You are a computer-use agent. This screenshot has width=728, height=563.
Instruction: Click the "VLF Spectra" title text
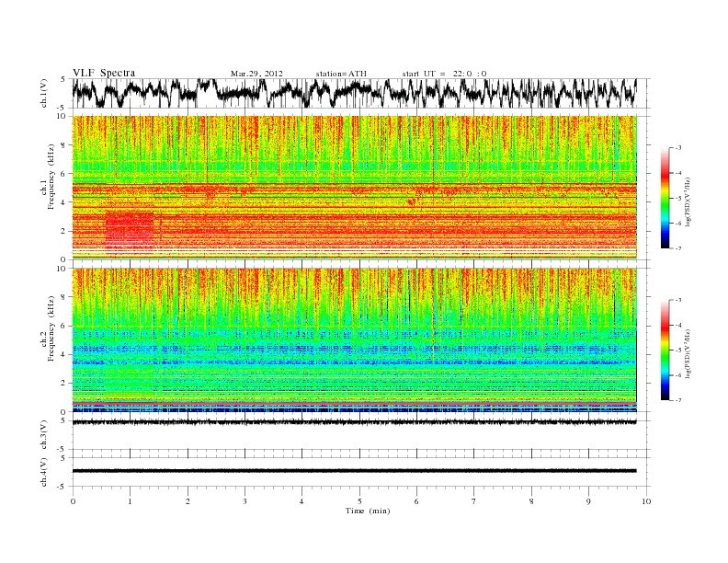tap(104, 73)
